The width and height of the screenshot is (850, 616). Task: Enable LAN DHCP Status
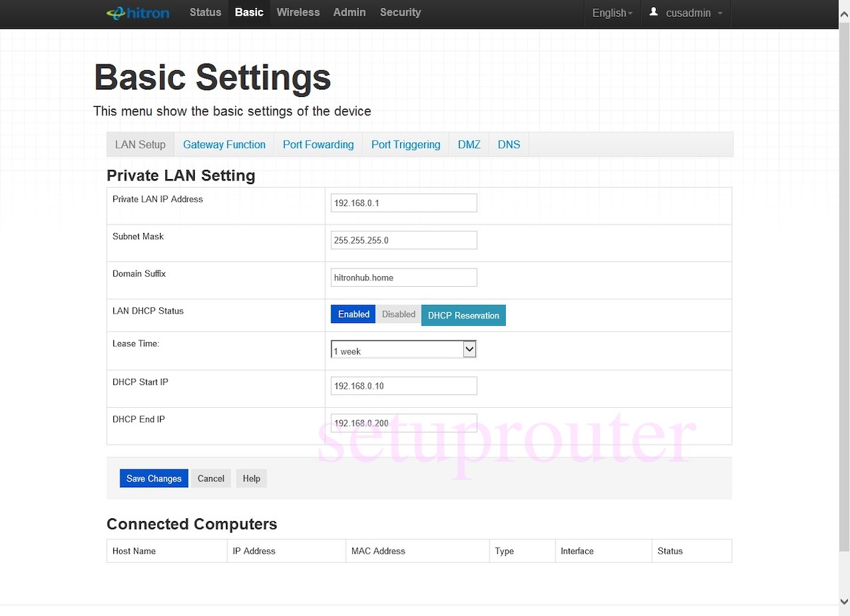pos(353,314)
